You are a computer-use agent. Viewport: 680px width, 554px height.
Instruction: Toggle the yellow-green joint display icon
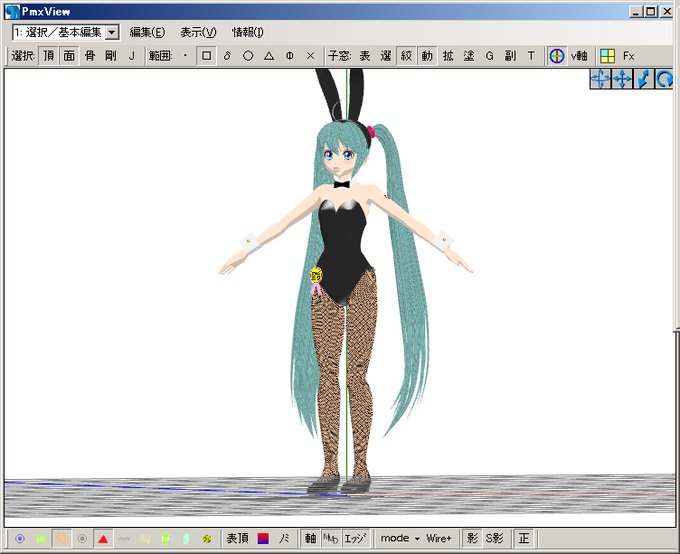[x=207, y=539]
